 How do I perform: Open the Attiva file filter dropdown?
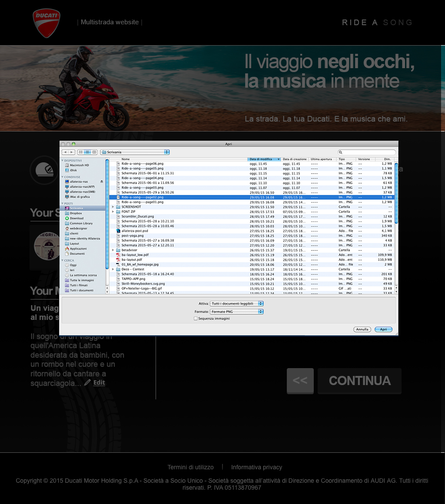tap(236, 303)
